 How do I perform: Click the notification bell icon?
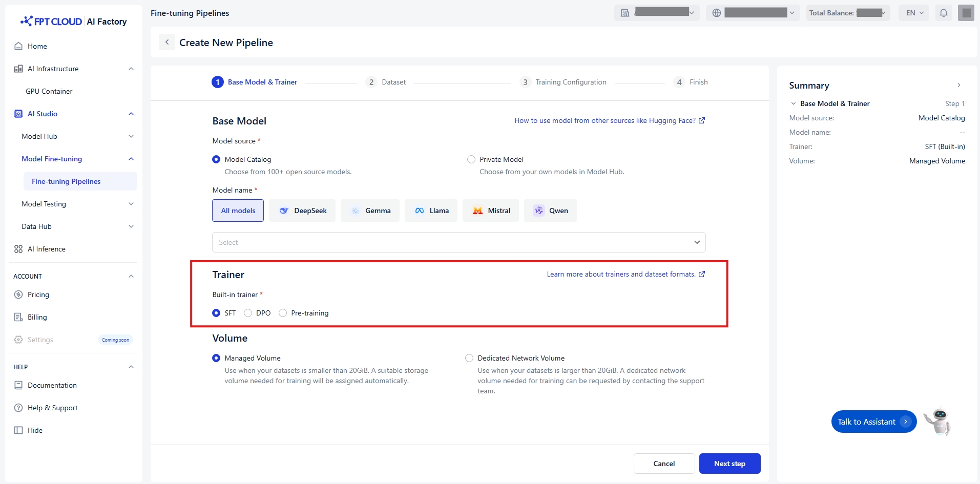tap(943, 13)
